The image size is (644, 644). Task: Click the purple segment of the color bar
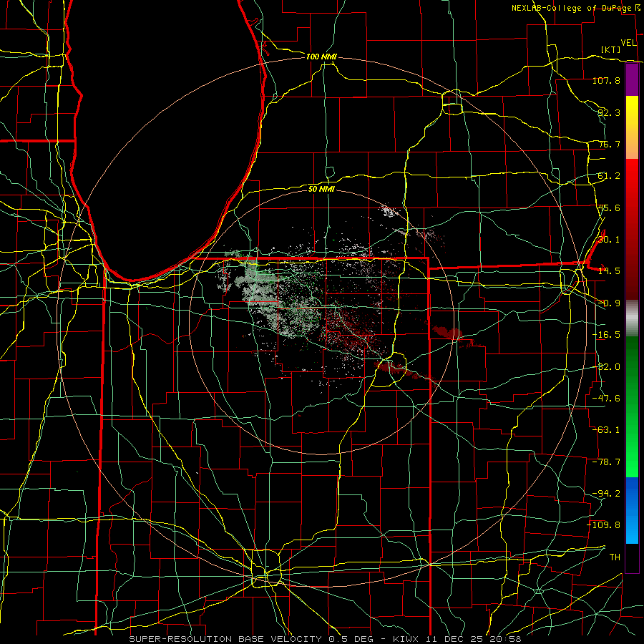pos(632,79)
